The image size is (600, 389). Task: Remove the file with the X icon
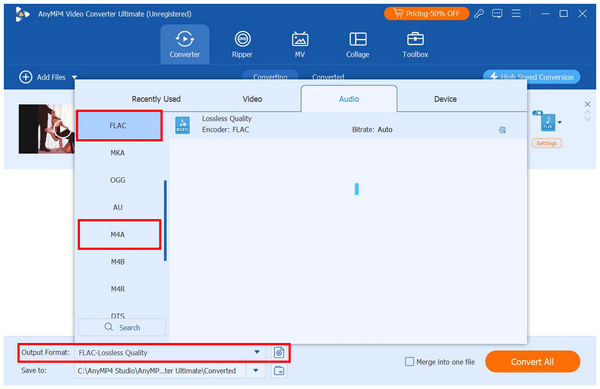coord(587,104)
